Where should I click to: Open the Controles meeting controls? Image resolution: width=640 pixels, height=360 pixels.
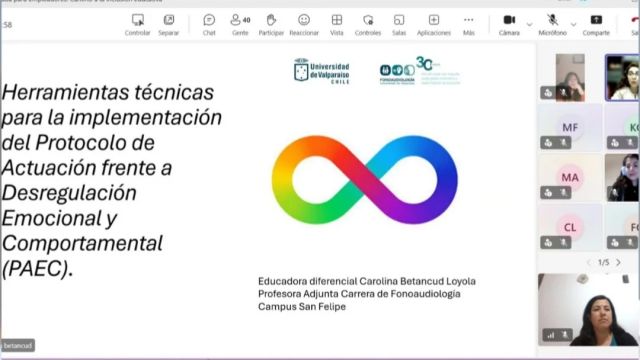tap(368, 24)
